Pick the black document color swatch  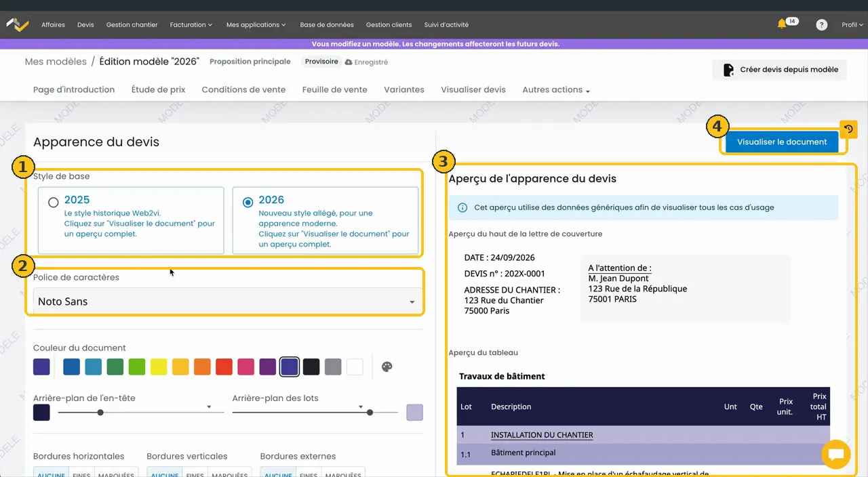tap(311, 367)
